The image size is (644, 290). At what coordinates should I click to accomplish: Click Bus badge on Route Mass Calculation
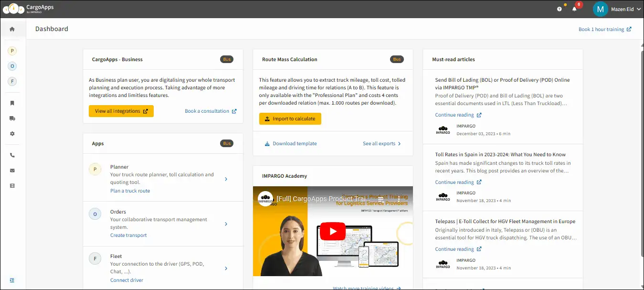point(397,59)
